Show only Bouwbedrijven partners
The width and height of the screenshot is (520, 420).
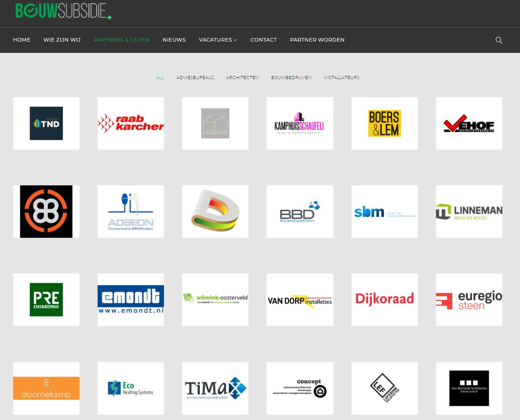coord(291,78)
